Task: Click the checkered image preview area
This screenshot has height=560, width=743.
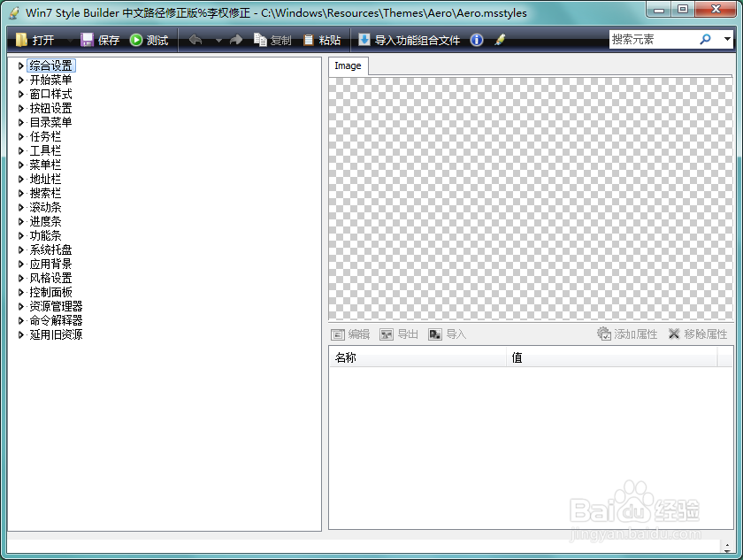Action: tap(531, 198)
